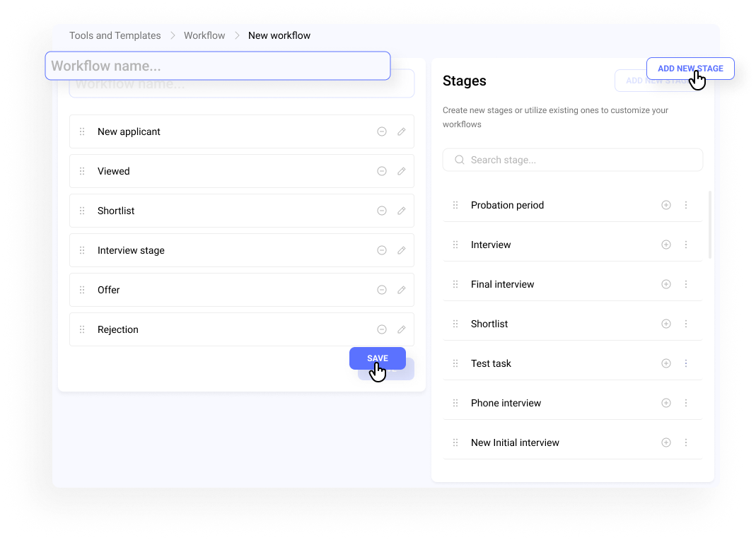Image resolution: width=756 pixels, height=540 pixels.
Task: Edit the Rejection stage name
Action: pos(402,329)
